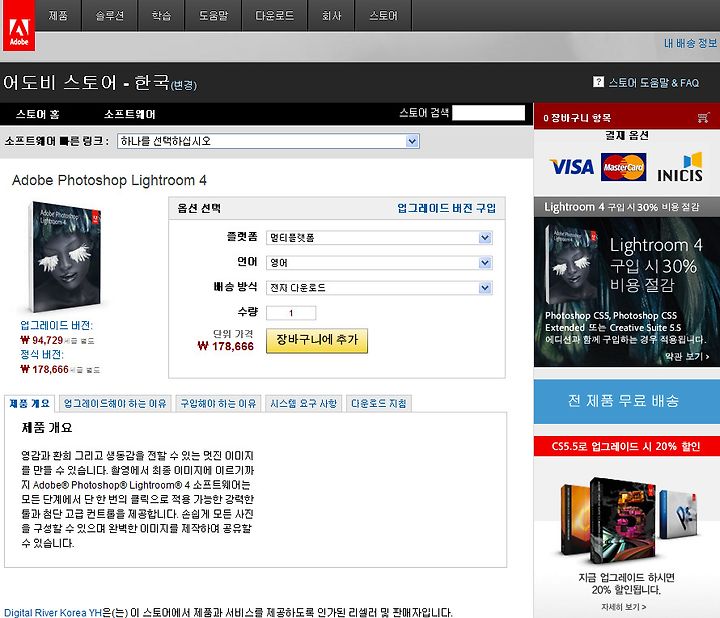Open 스토어 도움말 & FAQ link
Viewport: 720px width, 618px height.
click(x=653, y=83)
